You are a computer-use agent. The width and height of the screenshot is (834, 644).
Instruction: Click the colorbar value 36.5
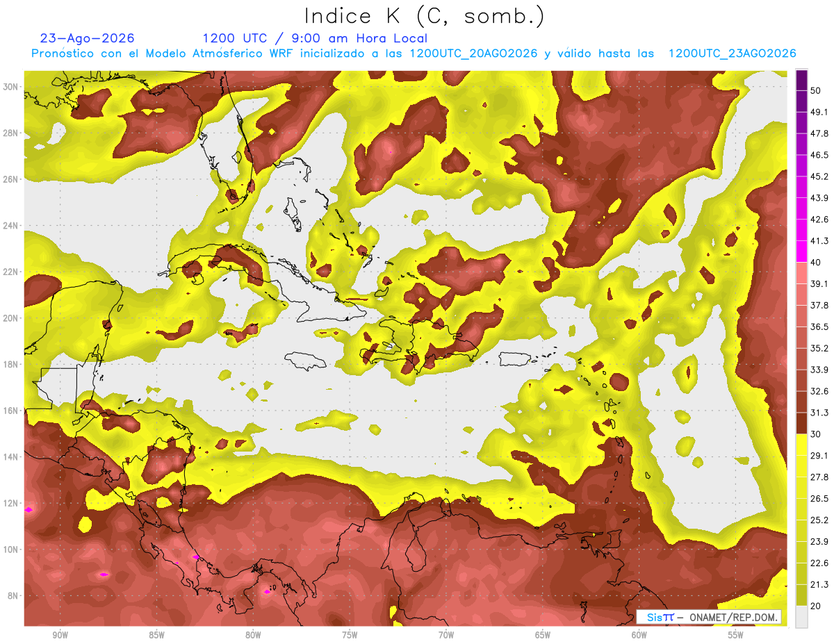[x=819, y=327]
